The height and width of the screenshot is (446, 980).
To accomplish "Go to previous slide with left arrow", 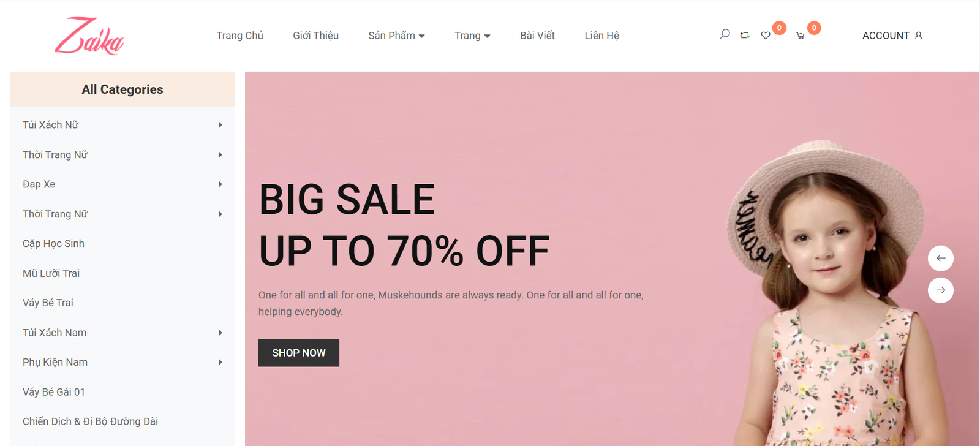I will [x=941, y=258].
